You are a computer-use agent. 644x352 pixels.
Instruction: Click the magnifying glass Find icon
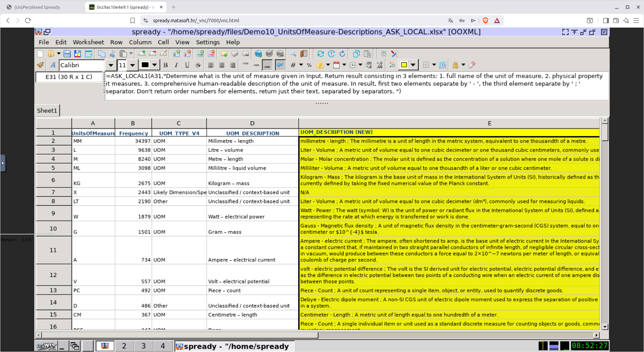point(293,54)
